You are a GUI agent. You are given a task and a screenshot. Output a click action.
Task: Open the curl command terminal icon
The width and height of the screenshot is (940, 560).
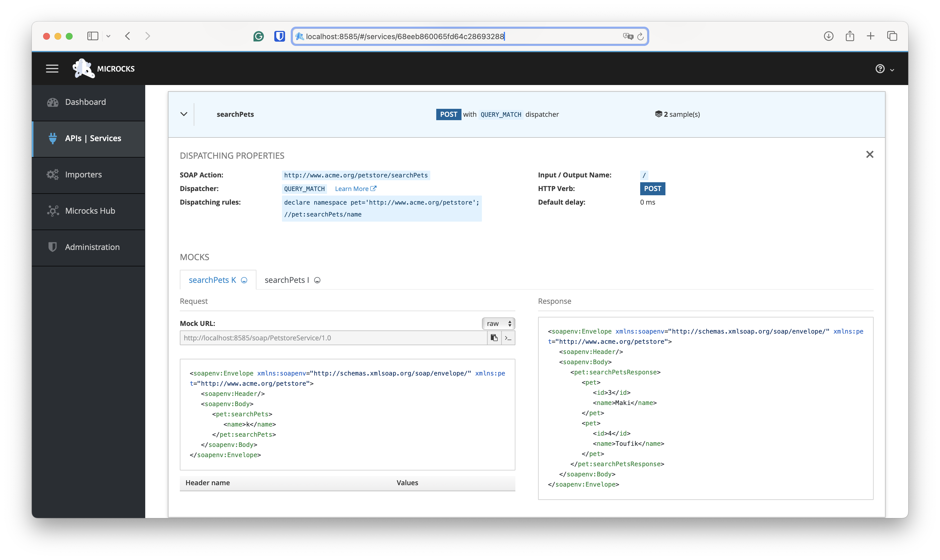[508, 338]
